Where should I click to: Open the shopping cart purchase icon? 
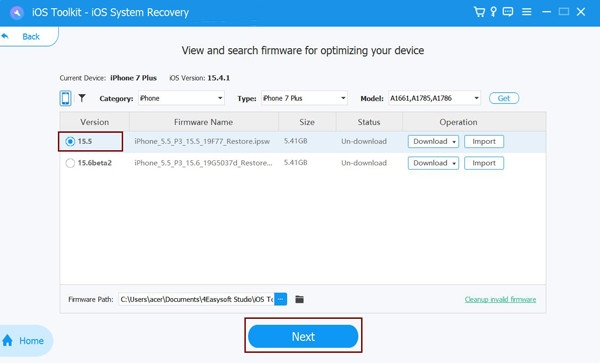coord(479,12)
